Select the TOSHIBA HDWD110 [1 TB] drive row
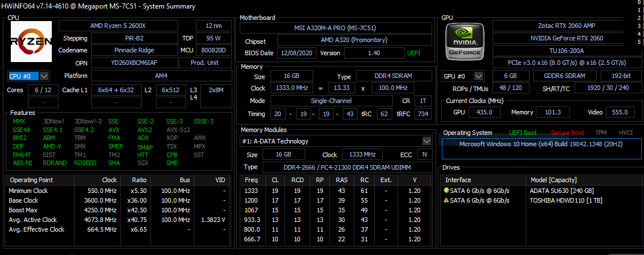644x255 pixels. pyautogui.click(x=542, y=200)
